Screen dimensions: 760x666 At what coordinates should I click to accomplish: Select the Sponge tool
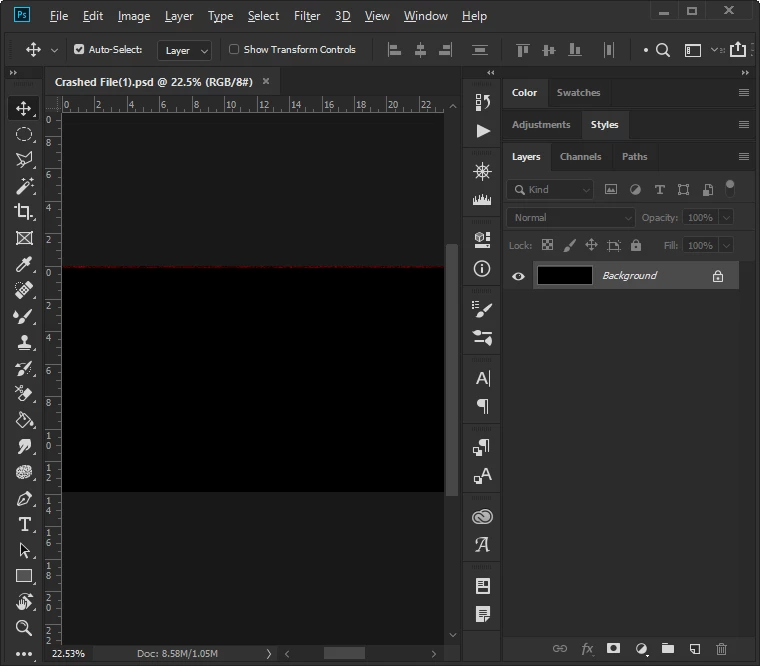[x=23, y=472]
